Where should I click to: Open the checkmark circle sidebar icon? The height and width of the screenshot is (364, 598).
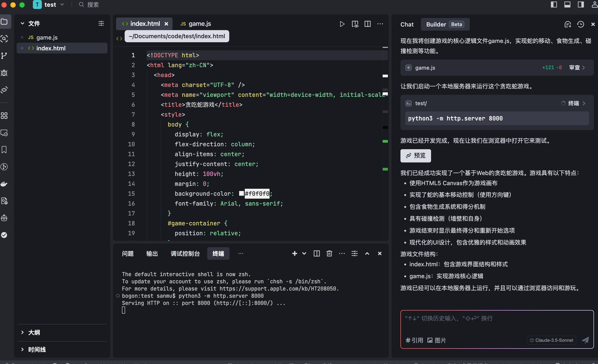click(4, 235)
